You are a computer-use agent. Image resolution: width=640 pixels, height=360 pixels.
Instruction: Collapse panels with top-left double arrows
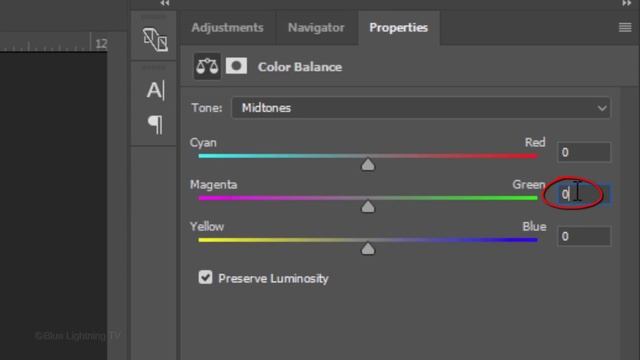click(x=164, y=3)
